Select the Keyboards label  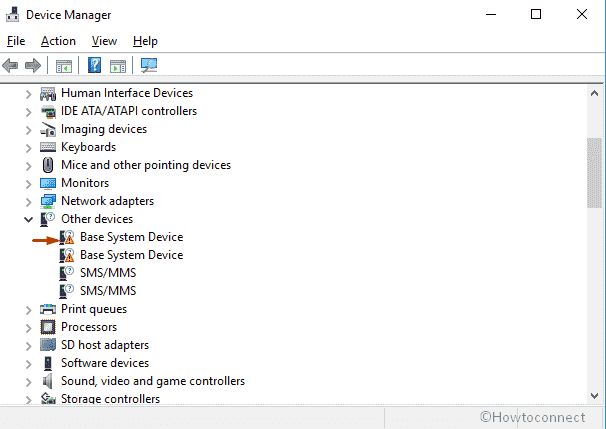89,147
